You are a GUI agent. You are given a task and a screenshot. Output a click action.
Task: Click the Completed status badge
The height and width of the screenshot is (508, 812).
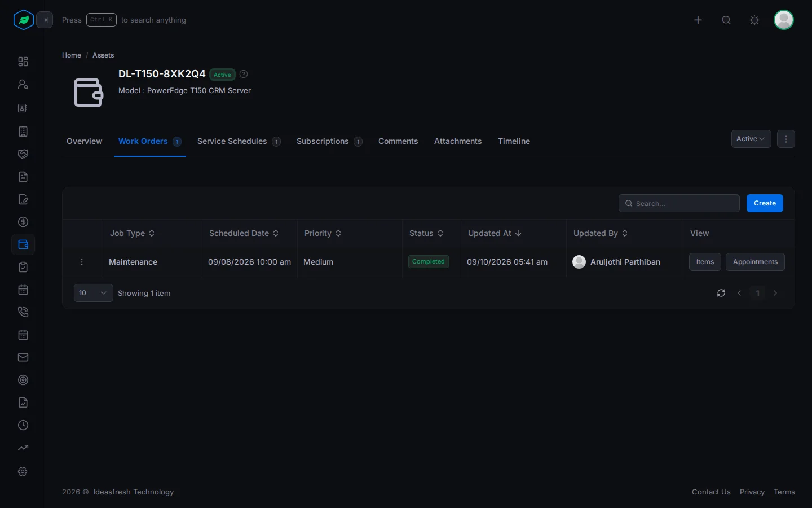pyautogui.click(x=429, y=262)
